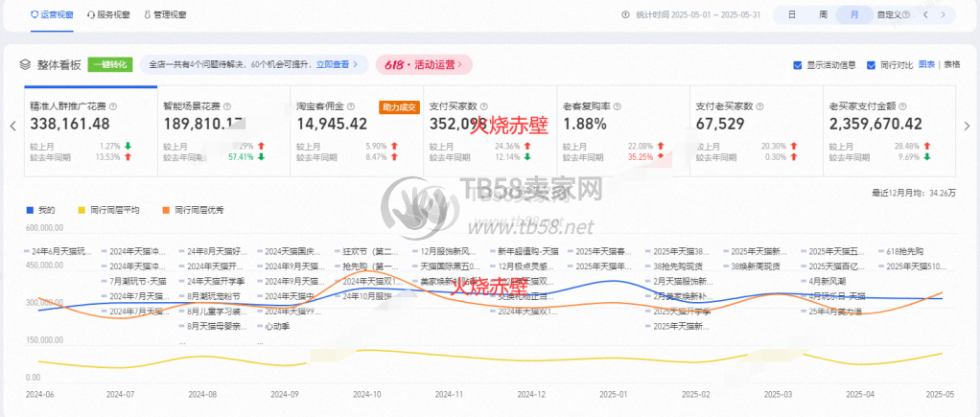Click the 2025-05 axis label
The image size is (980, 417).
(940, 395)
